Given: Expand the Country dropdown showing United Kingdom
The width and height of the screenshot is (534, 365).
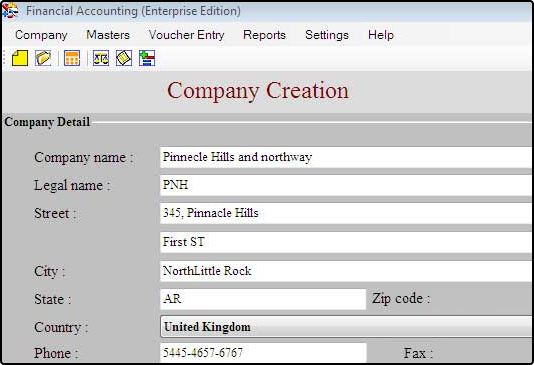Looking at the screenshot, I should point(346,327).
